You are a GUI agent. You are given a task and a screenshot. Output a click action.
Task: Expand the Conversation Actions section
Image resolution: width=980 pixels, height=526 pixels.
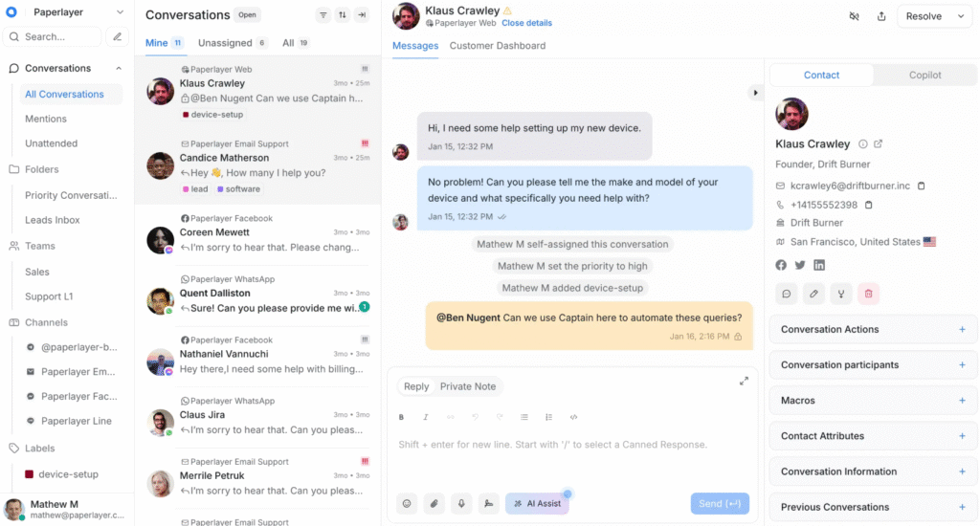click(x=873, y=329)
